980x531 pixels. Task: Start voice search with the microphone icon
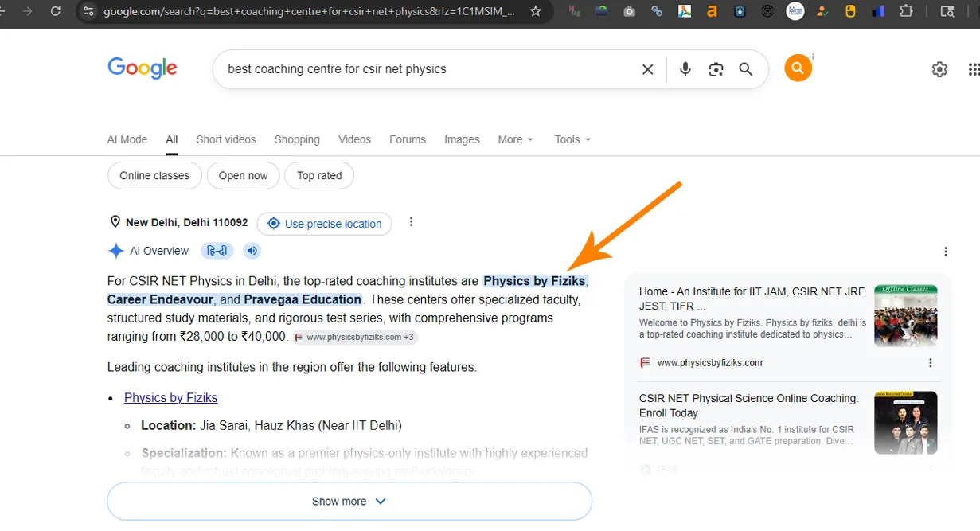coord(685,69)
